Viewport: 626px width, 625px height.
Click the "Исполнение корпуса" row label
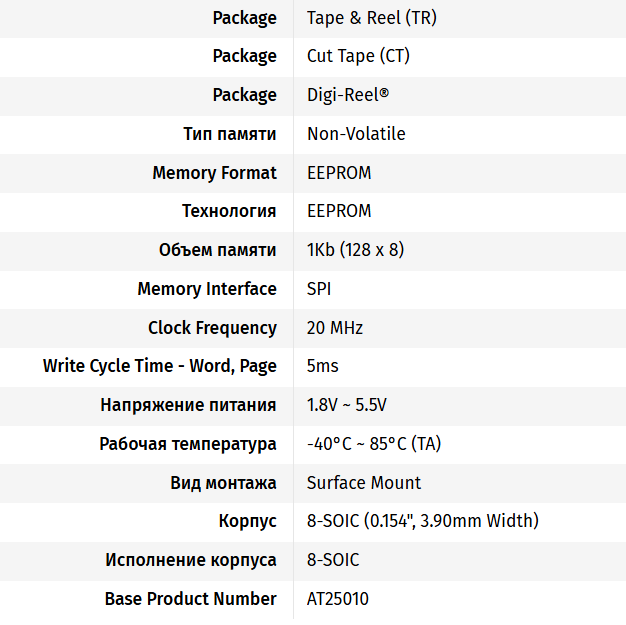coord(191,560)
